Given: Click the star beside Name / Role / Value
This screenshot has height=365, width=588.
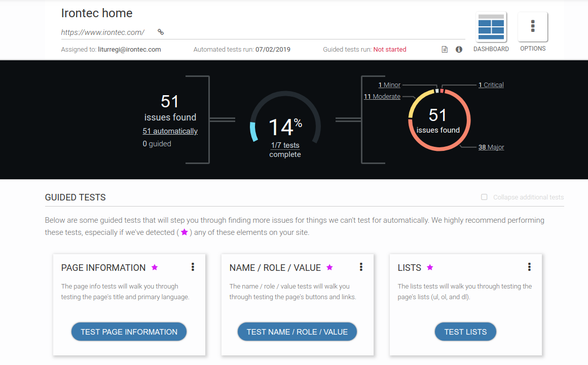Looking at the screenshot, I should 329,267.
